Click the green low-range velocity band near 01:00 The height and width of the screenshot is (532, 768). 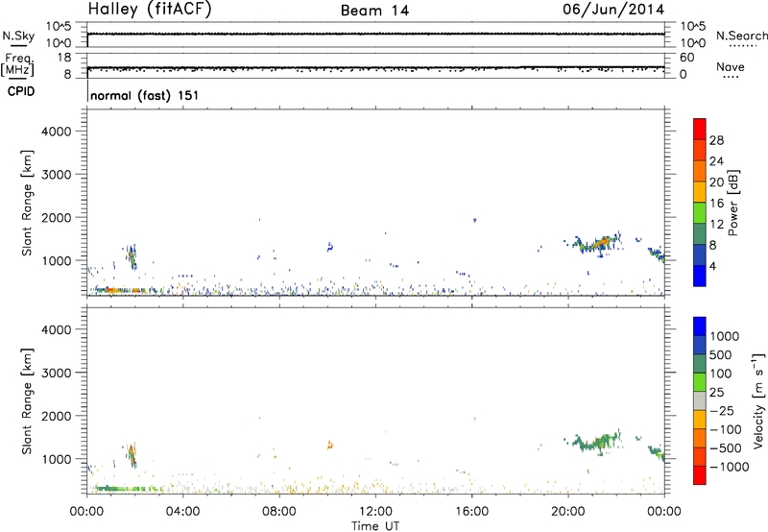point(129,489)
